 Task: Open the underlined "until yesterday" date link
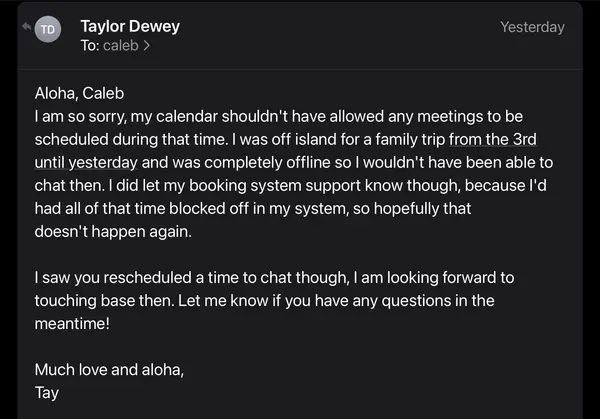[86, 163]
